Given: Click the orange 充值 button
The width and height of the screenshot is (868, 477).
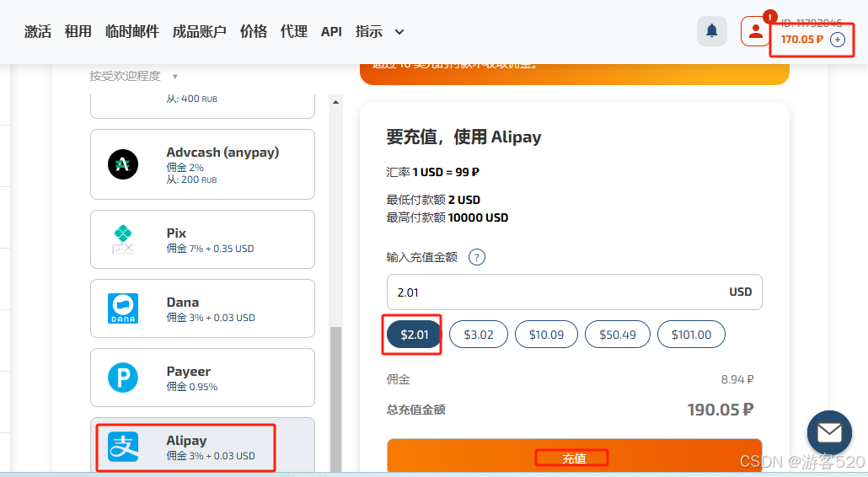Looking at the screenshot, I should tap(574, 457).
